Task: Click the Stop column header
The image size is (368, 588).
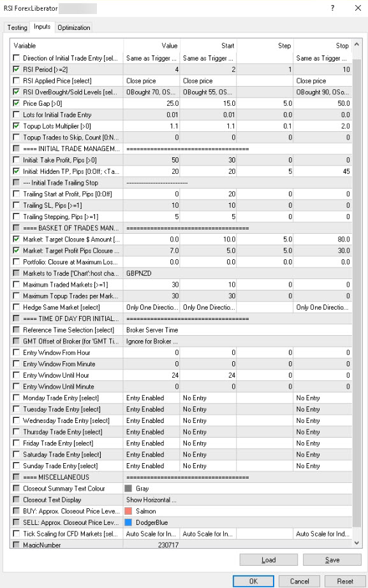Action: coord(323,46)
